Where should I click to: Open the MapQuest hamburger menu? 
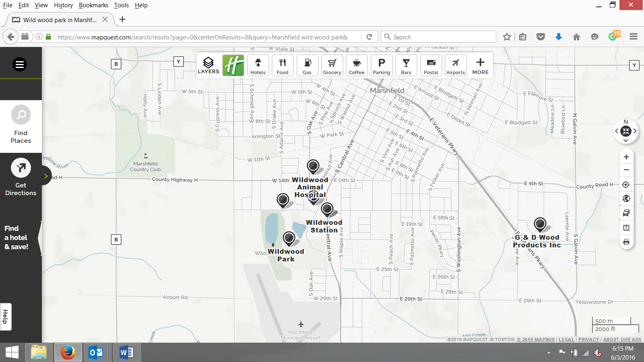tap(19, 64)
